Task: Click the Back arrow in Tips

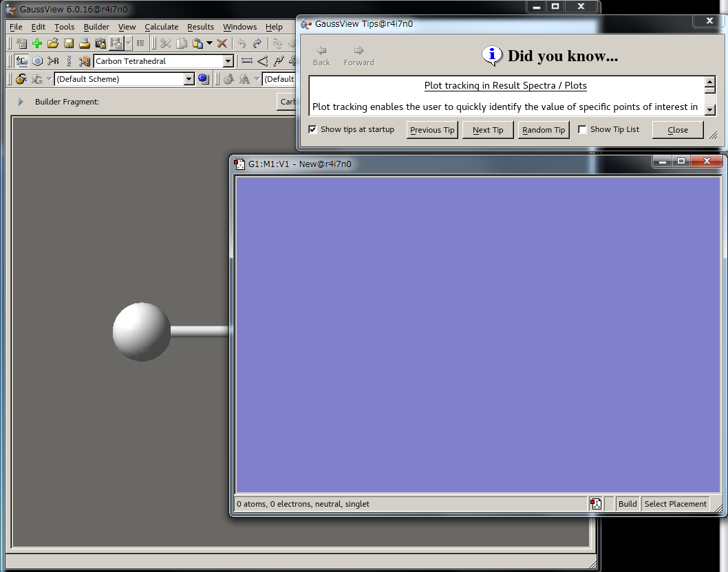Action: point(321,56)
